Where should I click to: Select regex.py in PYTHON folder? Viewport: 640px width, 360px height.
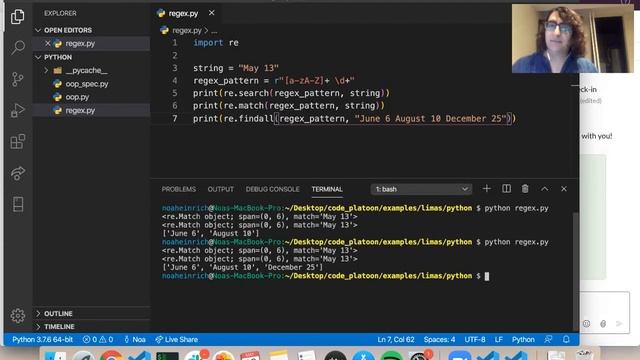point(80,110)
